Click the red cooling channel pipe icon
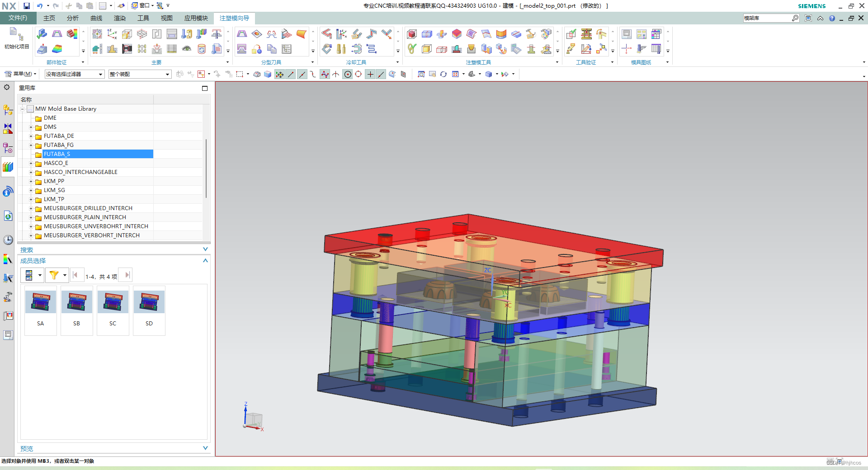This screenshot has height=470, width=868. [x=326, y=34]
